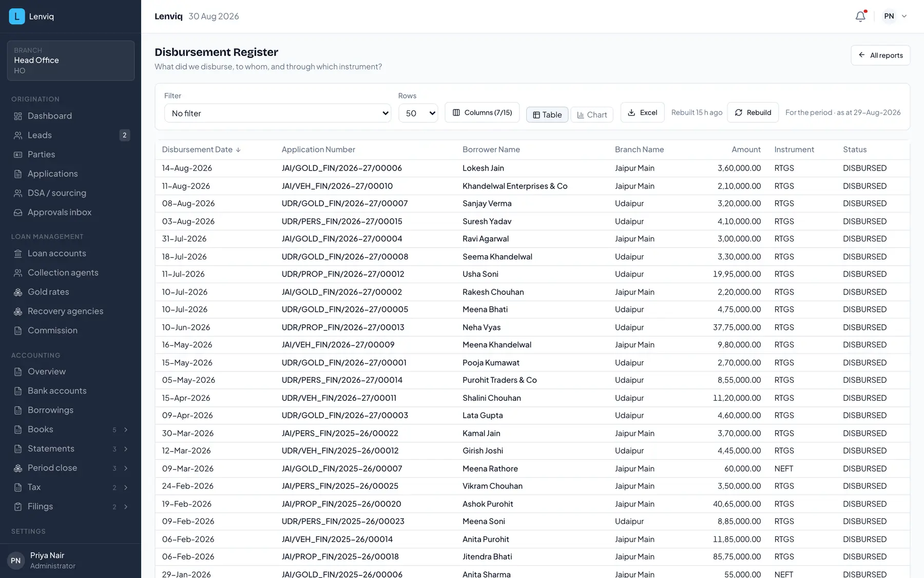Open the Head Office branch selector
The height and width of the screenshot is (578, 924).
tap(71, 61)
